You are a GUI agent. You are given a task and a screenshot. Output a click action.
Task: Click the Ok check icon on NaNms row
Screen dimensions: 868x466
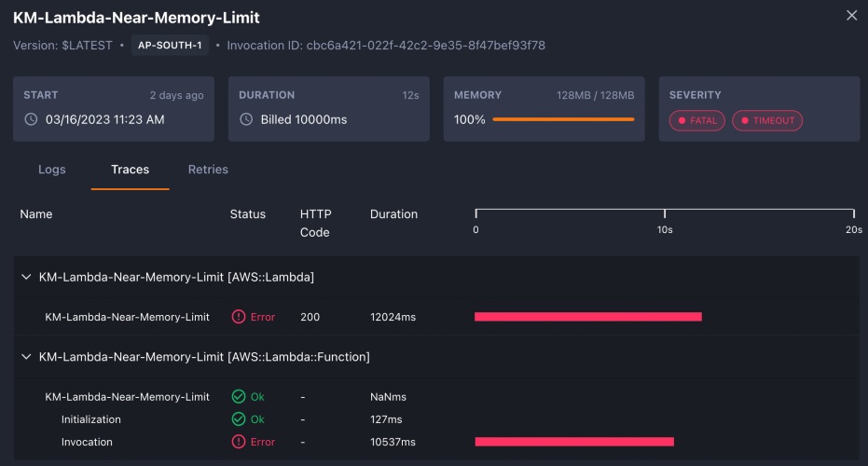(239, 397)
